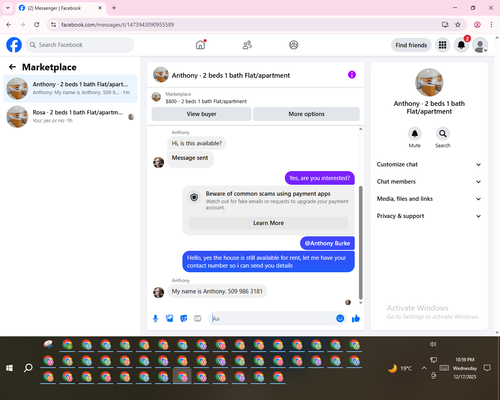This screenshot has height=400, width=500.
Task: Search in conversation with magnifier icon
Action: pyautogui.click(x=443, y=134)
